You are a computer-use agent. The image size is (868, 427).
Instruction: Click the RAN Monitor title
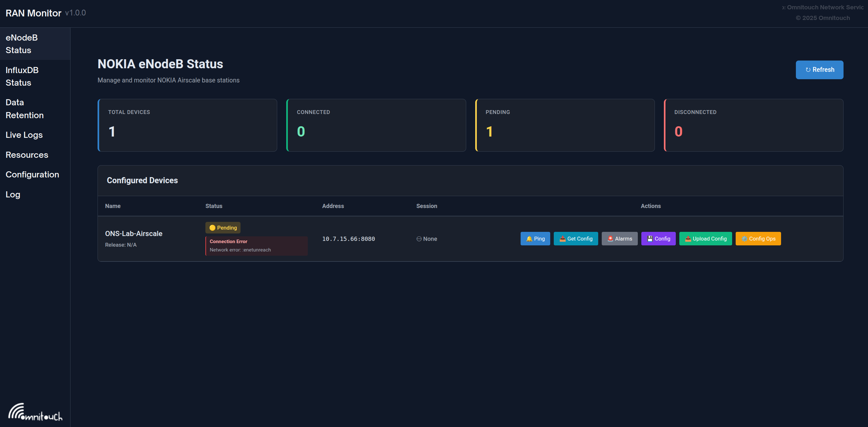coord(33,13)
